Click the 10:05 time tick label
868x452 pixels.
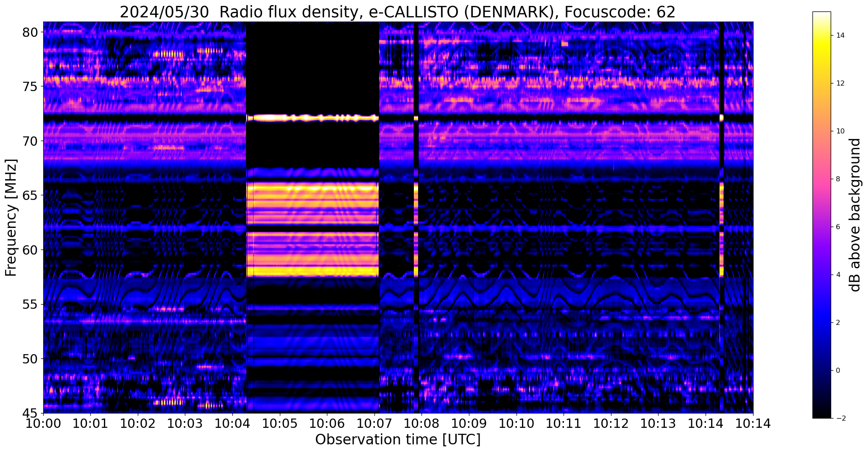(280, 423)
